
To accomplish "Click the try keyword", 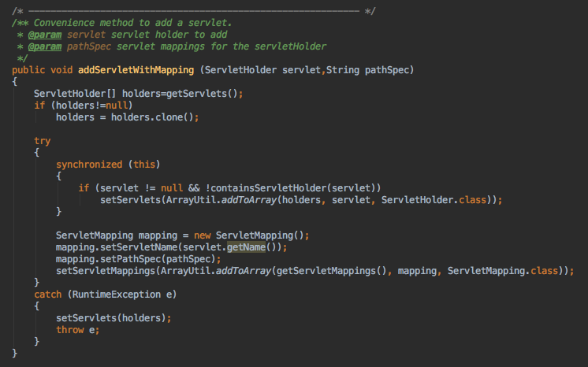I will (42, 140).
